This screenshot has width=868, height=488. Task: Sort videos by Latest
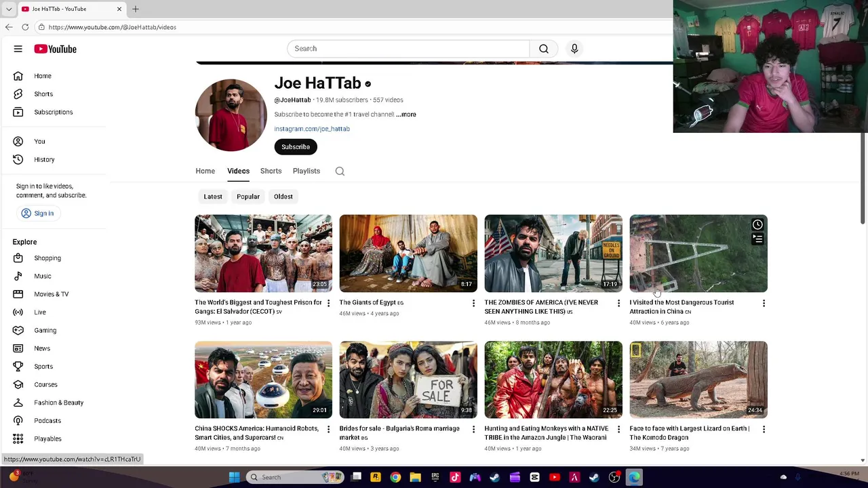coord(213,197)
